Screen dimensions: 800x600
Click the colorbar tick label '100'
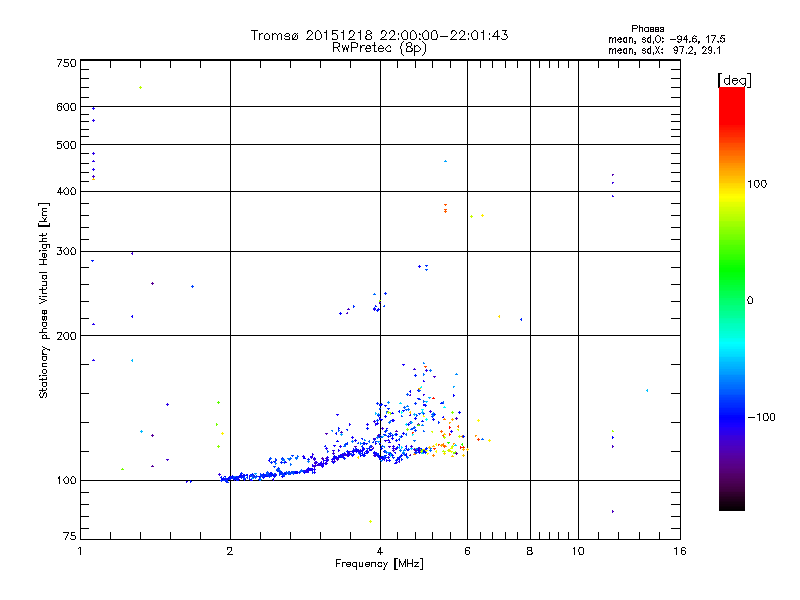point(757,184)
